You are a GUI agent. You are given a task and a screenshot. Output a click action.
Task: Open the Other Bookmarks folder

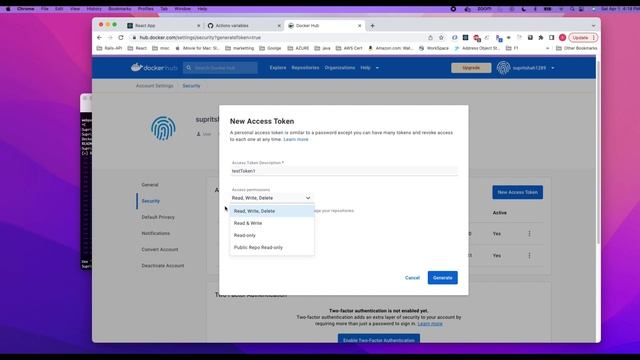[577, 48]
